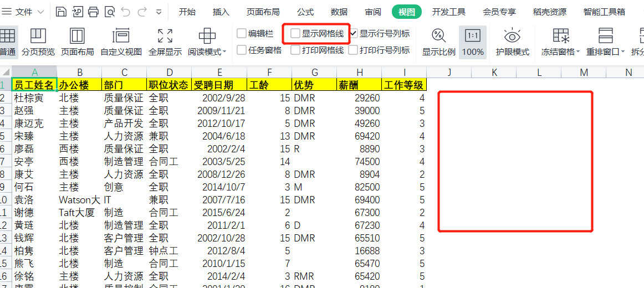The height and width of the screenshot is (288, 644).
Task: Click cell containing 员工姓名 header
Action: 34,85
